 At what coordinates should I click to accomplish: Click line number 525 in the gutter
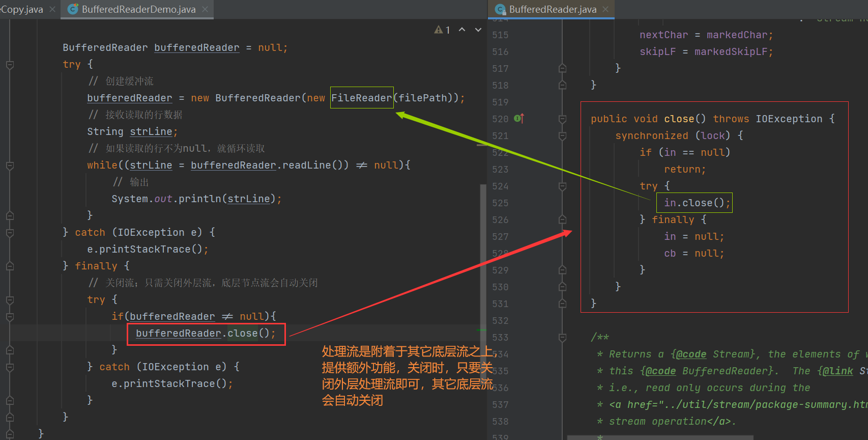[500, 203]
